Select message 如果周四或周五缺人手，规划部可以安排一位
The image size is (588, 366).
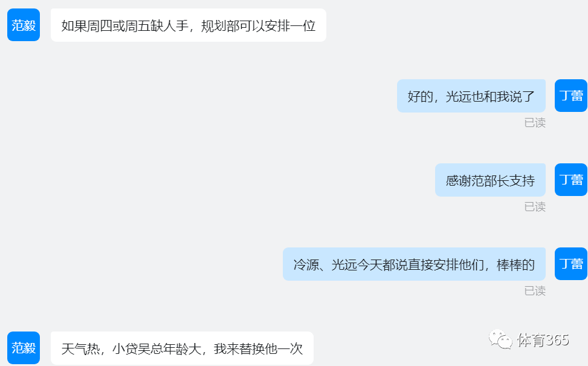coord(189,25)
